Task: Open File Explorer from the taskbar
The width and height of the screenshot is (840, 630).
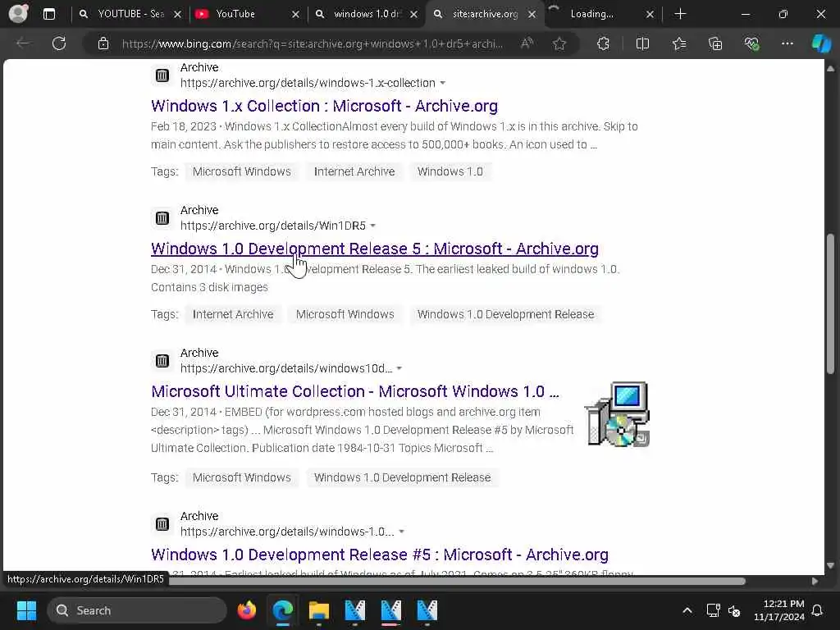Action: (319, 610)
